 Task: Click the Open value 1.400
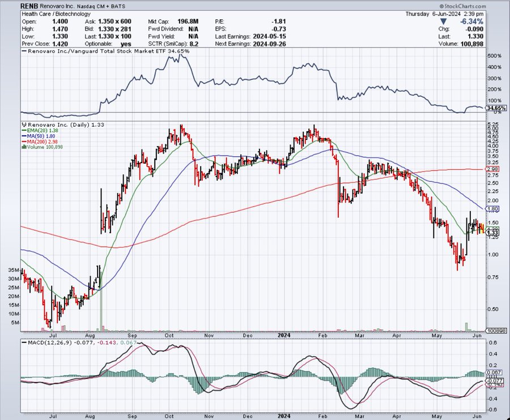click(x=60, y=22)
